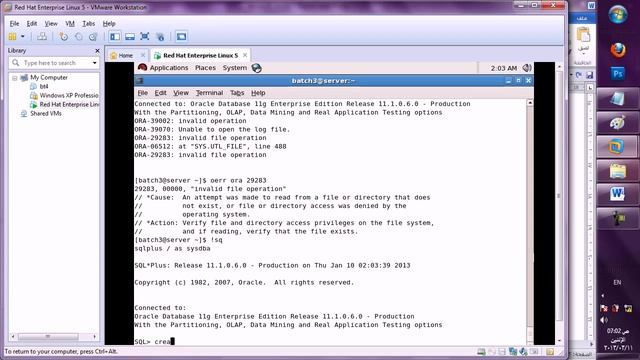Toggle the thumbnail bar view icon
This screenshot has width=640, height=360.
[x=130, y=37]
